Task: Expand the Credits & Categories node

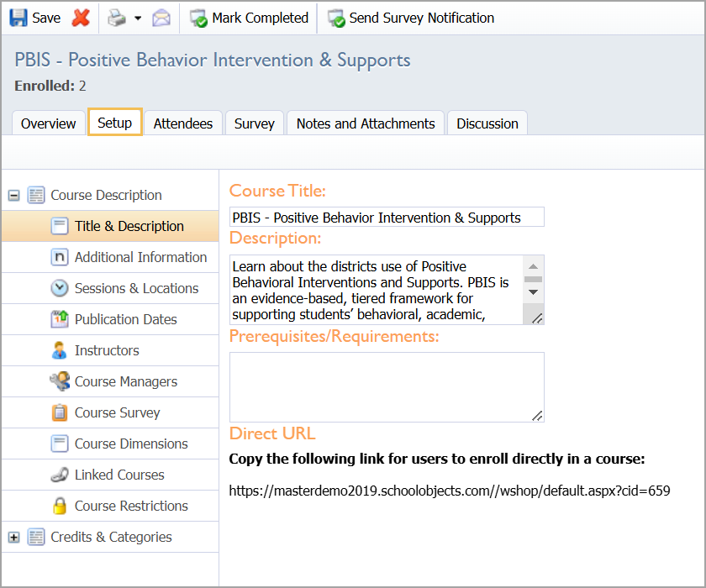Action: (14, 537)
